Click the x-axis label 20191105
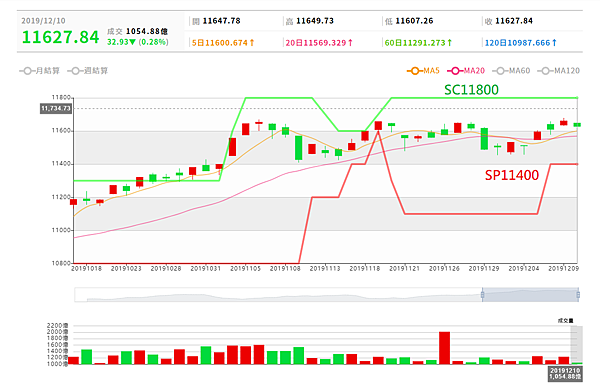Viewport: 600px width, 388px height. point(245,269)
